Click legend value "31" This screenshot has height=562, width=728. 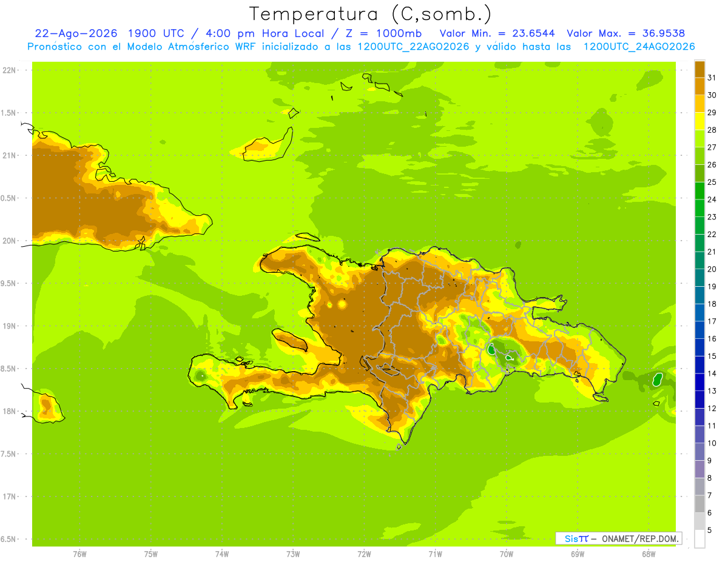click(x=712, y=78)
